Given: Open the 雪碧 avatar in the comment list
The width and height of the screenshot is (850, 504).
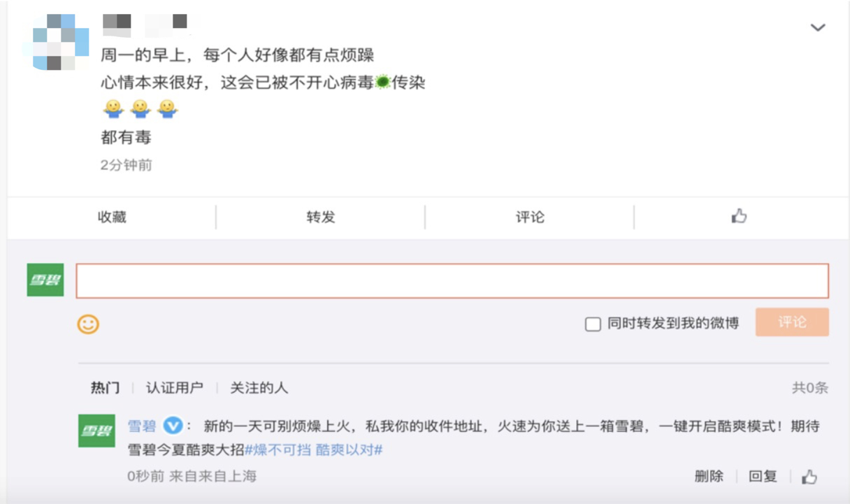Looking at the screenshot, I should [x=96, y=431].
